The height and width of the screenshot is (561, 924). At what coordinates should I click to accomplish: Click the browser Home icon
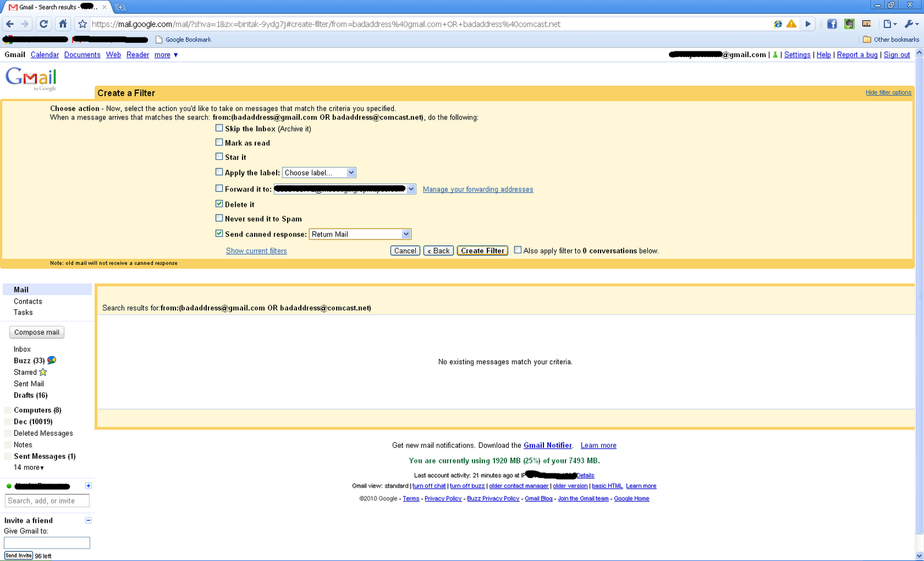click(63, 24)
